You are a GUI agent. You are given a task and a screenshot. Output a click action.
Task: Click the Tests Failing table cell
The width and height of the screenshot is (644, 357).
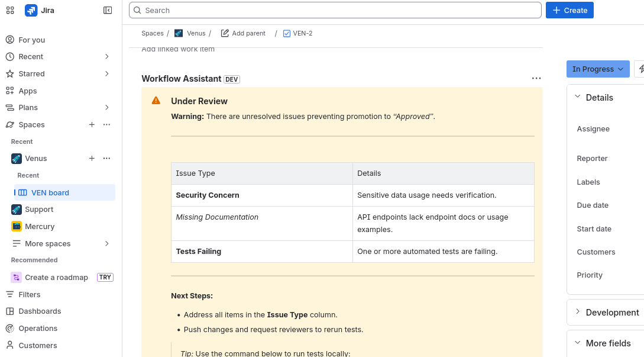[x=262, y=252]
